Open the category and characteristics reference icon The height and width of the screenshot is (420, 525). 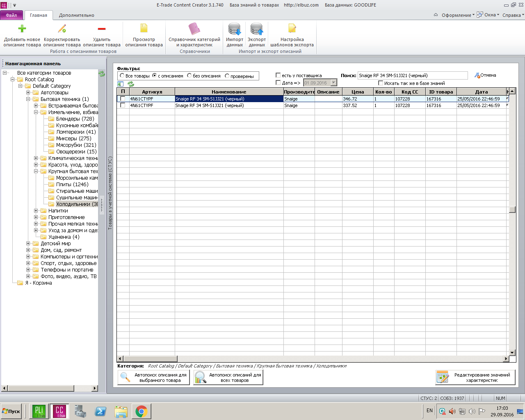click(x=194, y=29)
